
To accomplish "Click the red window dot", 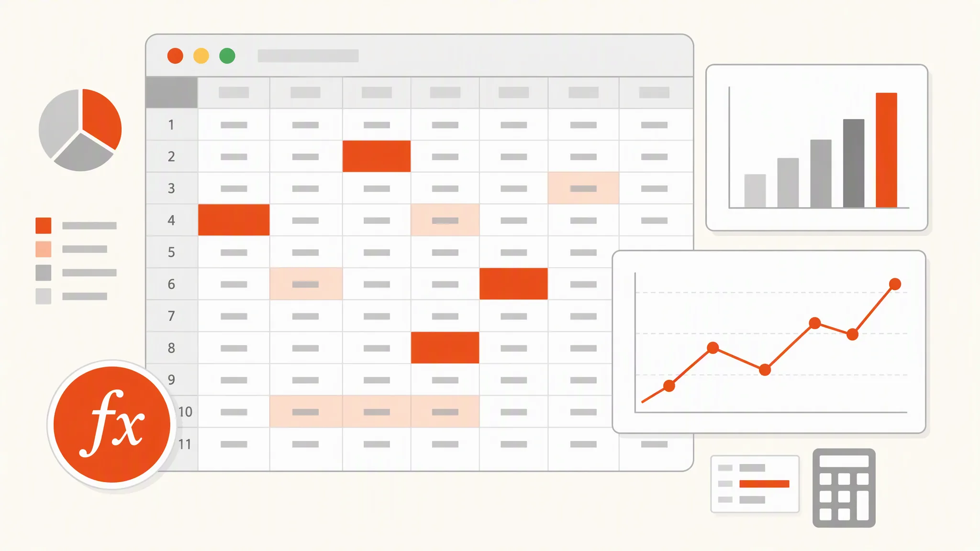I will coord(175,56).
